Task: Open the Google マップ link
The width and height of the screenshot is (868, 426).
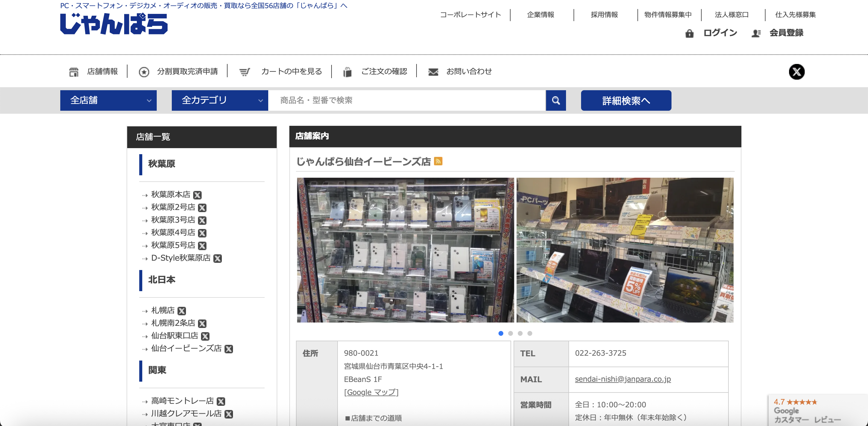Action: (371, 392)
